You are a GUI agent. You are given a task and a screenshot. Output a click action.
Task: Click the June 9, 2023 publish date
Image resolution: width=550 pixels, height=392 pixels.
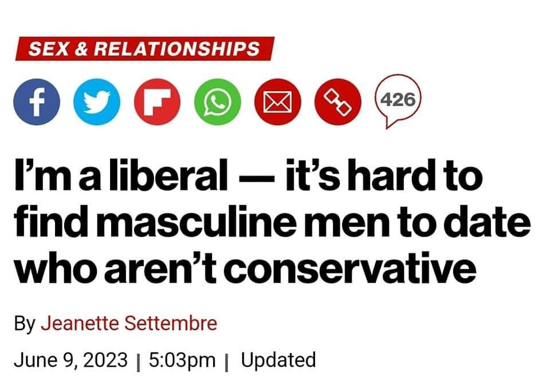click(x=70, y=360)
